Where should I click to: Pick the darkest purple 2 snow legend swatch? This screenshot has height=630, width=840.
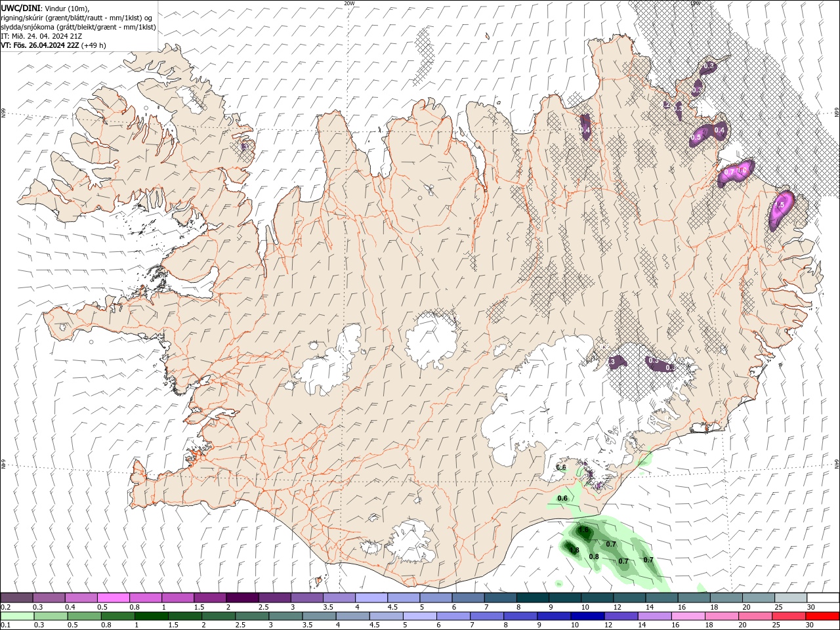coord(241,598)
